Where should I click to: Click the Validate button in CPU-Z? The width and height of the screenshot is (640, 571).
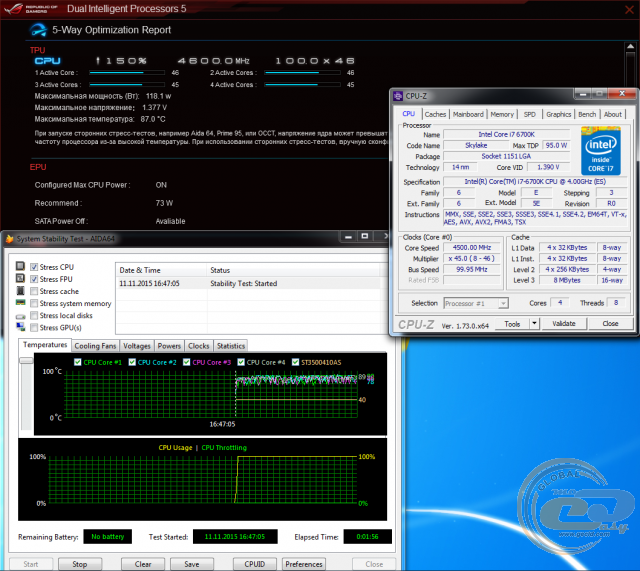[564, 324]
